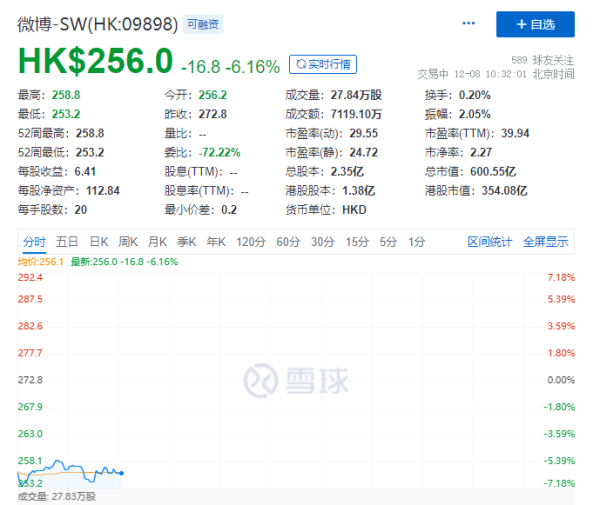Click the 每股净资产 value 112.84
Image resolution: width=600 pixels, height=505 pixels.
coord(103,191)
